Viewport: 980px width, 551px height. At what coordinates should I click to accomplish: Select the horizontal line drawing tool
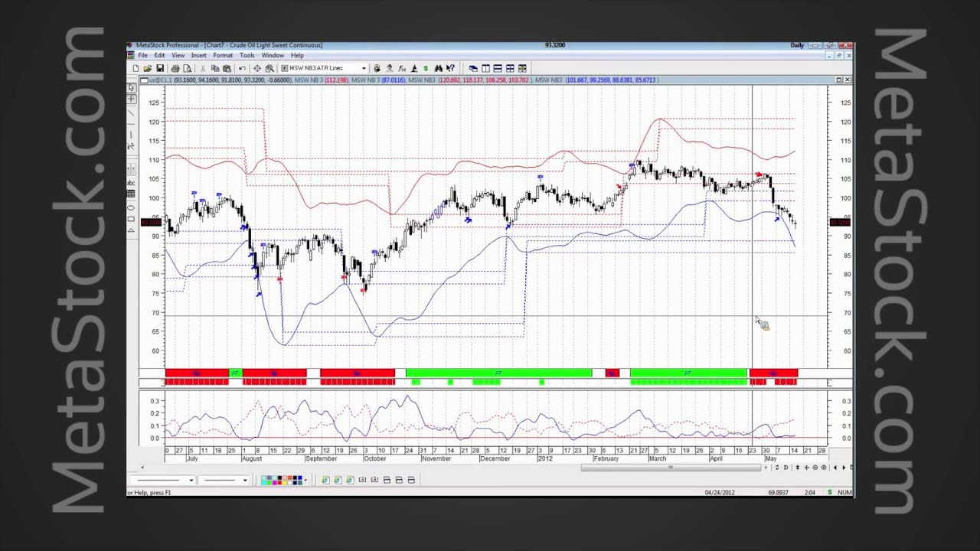(x=132, y=123)
